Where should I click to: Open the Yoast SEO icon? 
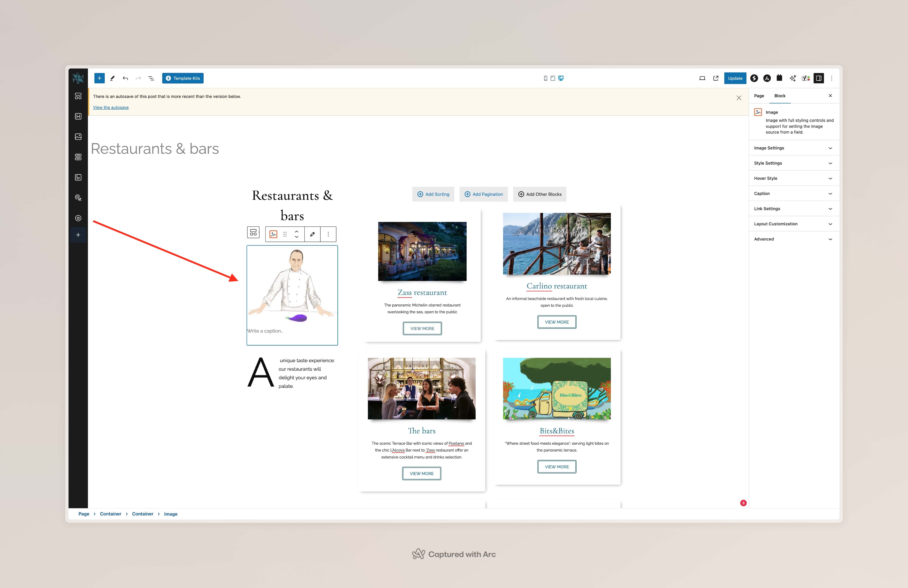click(x=805, y=78)
